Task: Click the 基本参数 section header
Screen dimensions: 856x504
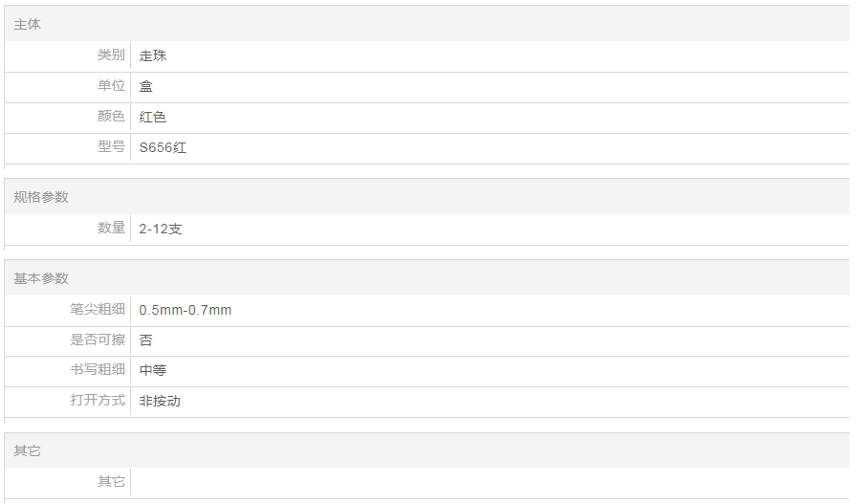Action: (x=41, y=278)
